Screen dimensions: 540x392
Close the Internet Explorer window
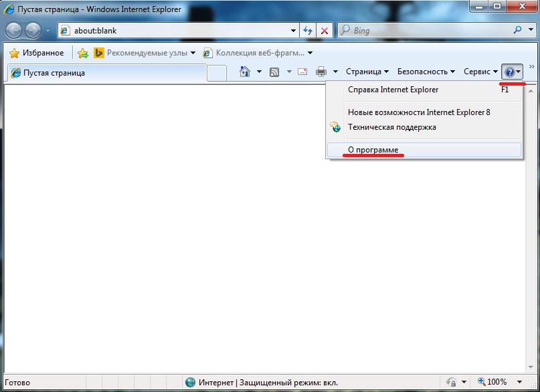[522, 6]
